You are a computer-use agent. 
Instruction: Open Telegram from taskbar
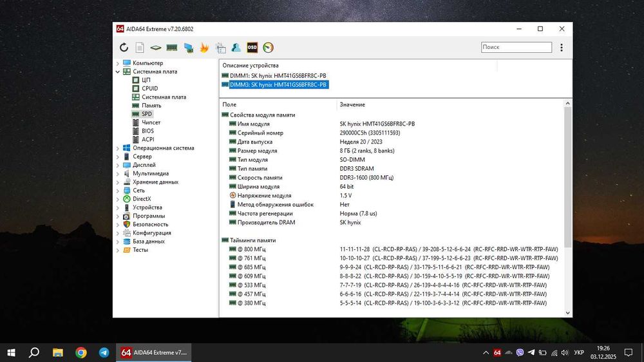[x=104, y=352]
